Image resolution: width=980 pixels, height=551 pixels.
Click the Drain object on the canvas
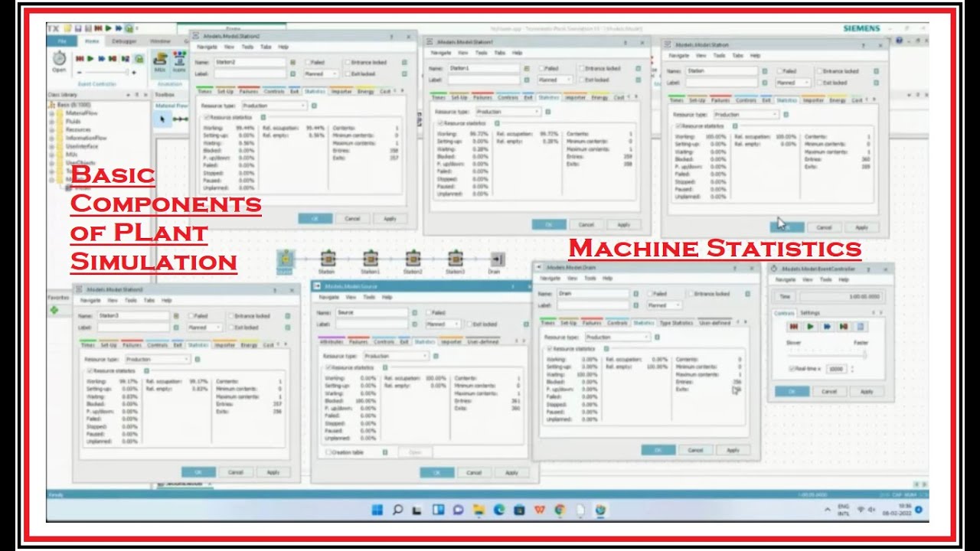tap(497, 259)
